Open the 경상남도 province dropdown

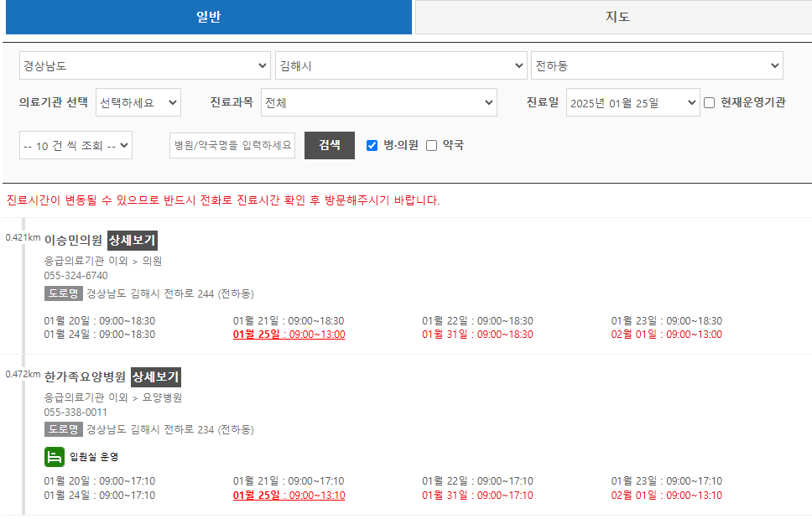click(x=145, y=65)
